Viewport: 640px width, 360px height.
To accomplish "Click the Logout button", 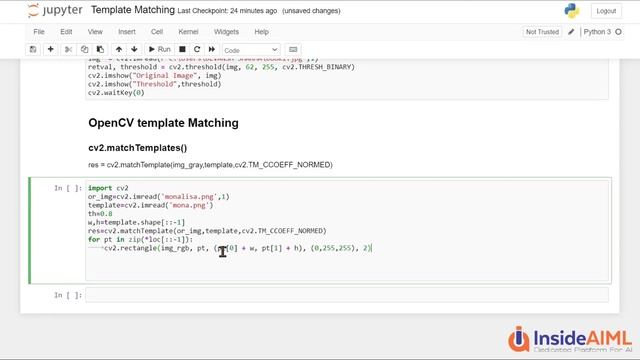I will pos(606,11).
